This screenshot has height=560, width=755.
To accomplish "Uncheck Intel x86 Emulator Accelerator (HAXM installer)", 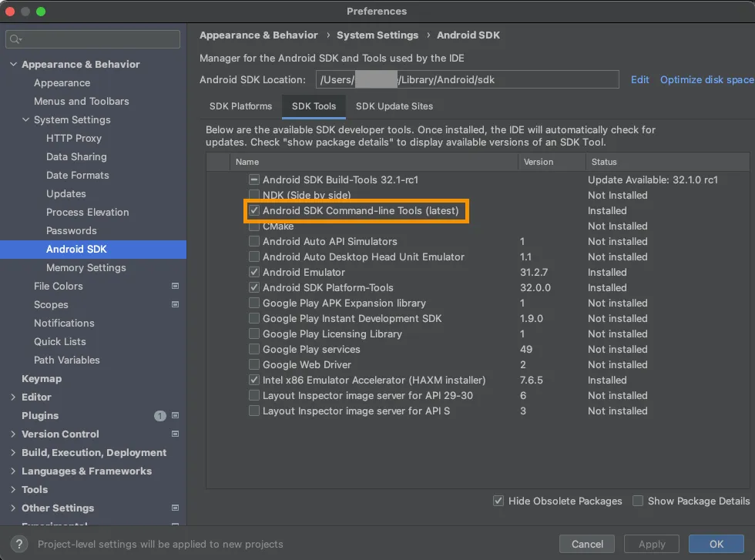I will (253, 380).
